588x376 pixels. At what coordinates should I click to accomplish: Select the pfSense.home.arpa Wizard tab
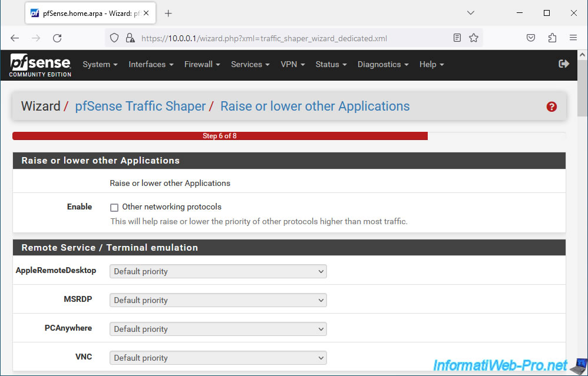tap(90, 13)
